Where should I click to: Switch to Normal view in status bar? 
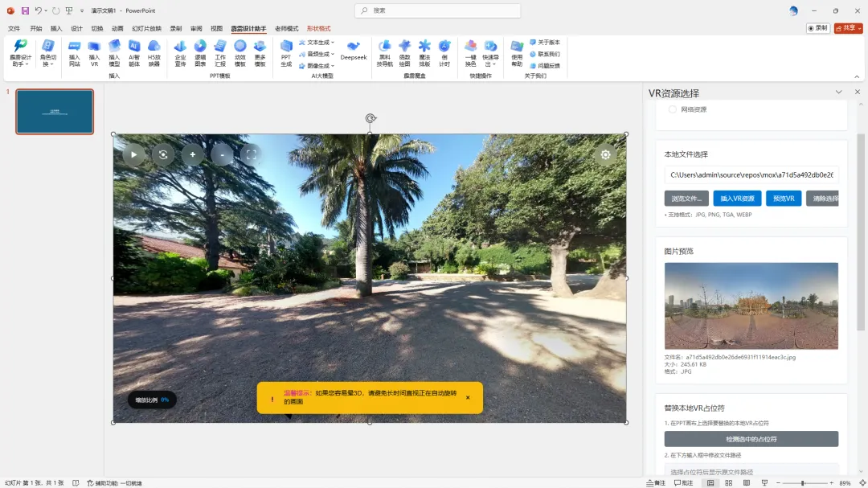710,483
